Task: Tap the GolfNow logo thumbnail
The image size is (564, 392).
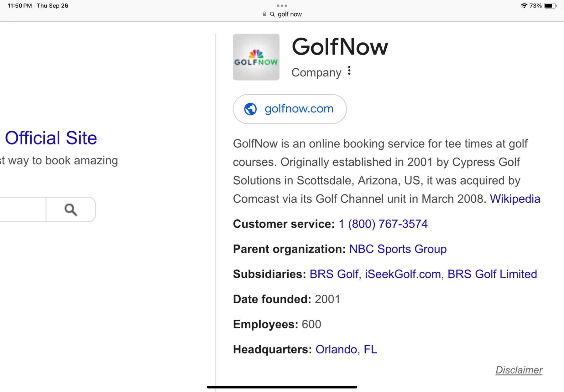Action: (x=256, y=57)
